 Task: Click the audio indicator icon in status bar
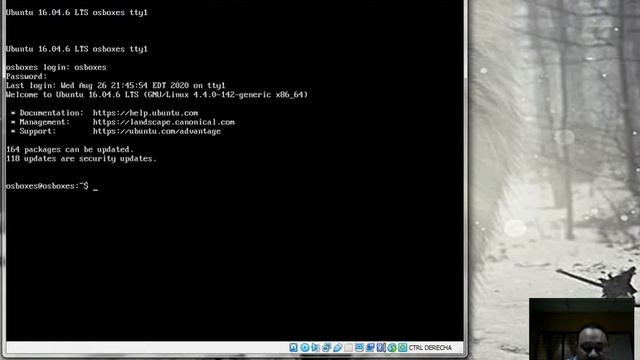[315, 347]
